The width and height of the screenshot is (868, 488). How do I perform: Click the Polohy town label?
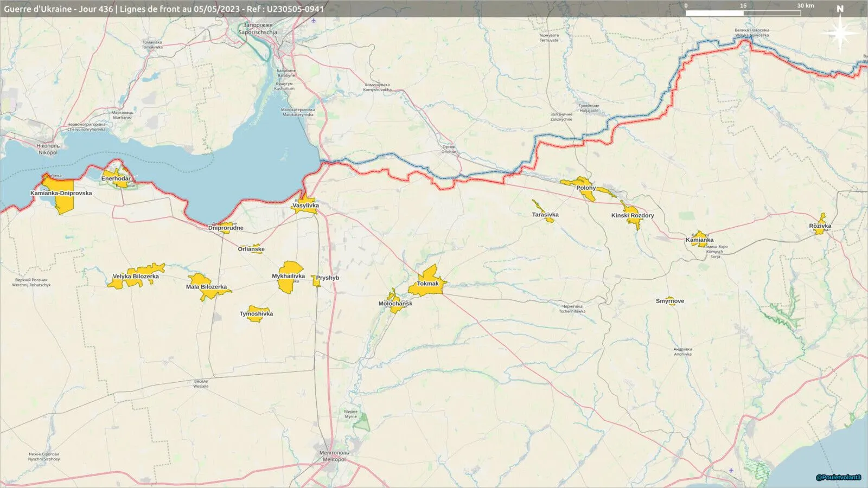click(586, 188)
